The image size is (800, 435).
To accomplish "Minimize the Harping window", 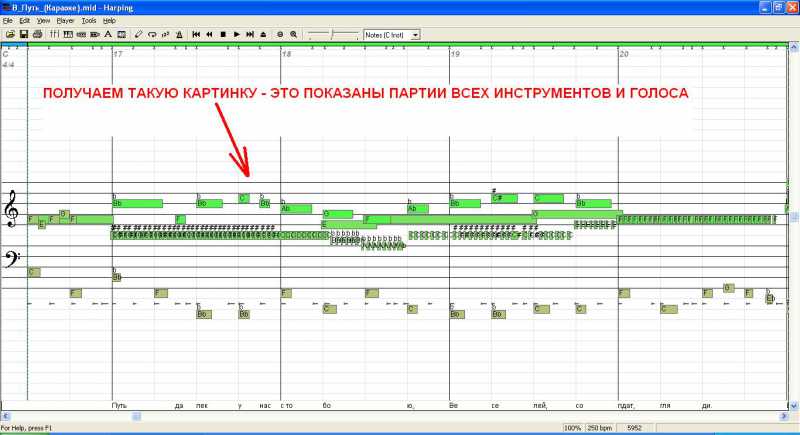I will 765,8.
